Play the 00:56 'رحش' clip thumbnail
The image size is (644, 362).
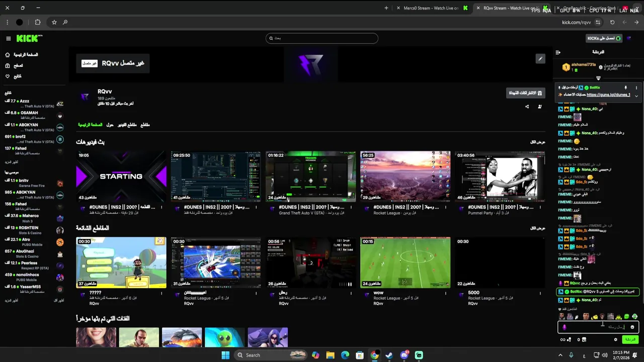[310, 262]
